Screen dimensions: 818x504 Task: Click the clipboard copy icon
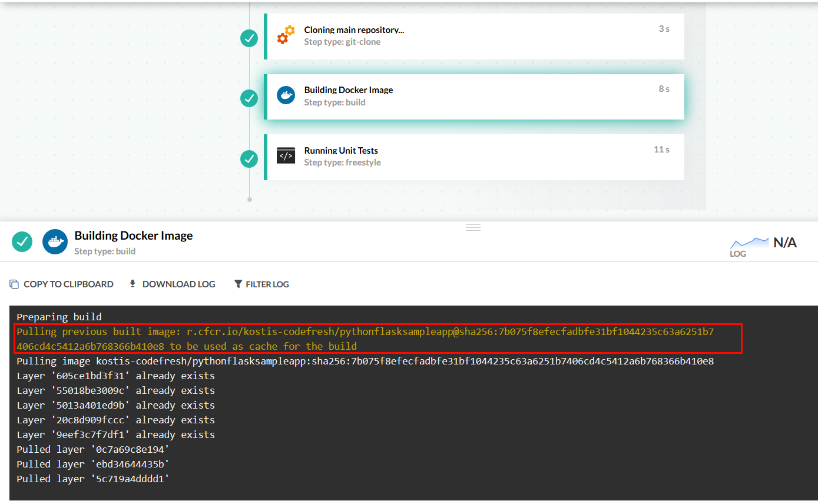point(14,284)
